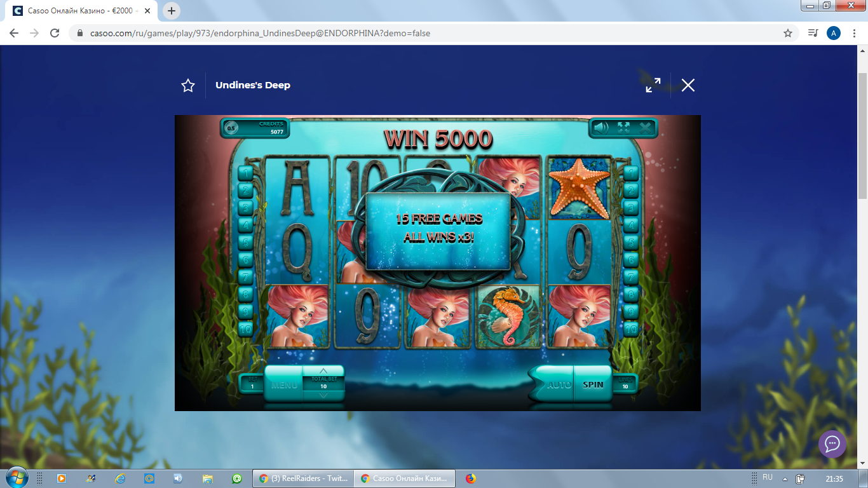
Task: Go back with the browser back arrow
Action: click(x=14, y=33)
